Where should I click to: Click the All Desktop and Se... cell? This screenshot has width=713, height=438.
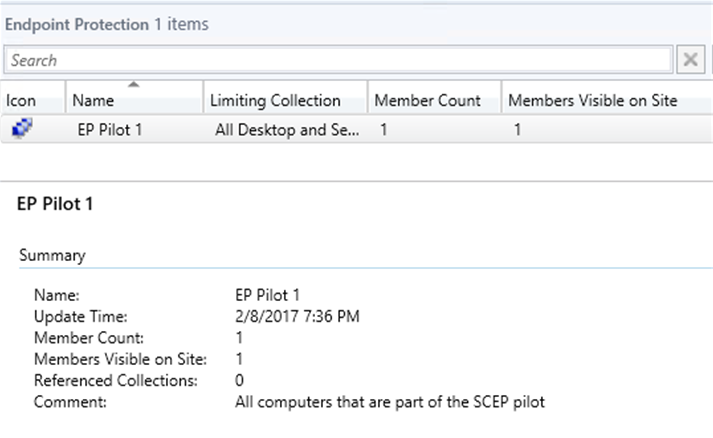pos(286,129)
